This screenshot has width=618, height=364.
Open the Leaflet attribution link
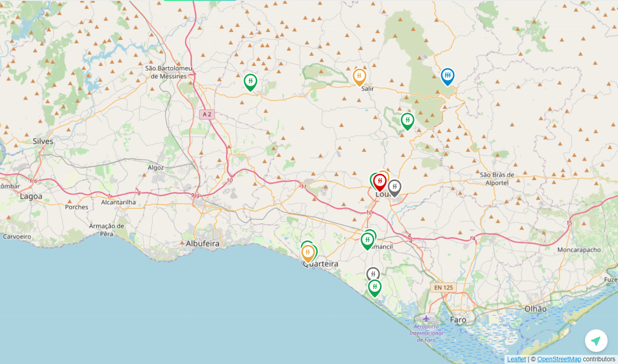516,359
